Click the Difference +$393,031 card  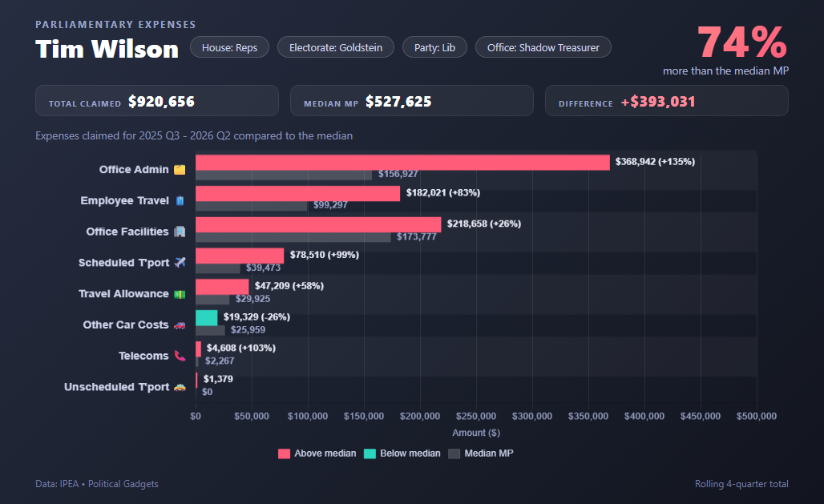point(667,101)
